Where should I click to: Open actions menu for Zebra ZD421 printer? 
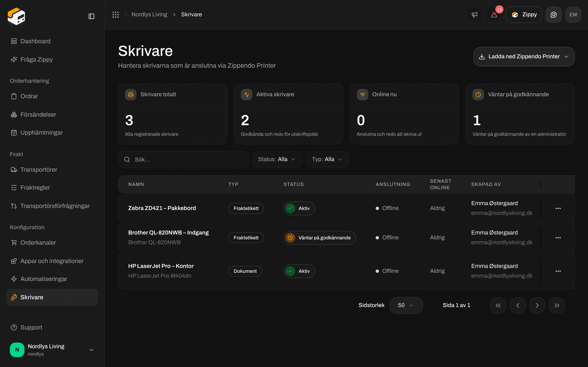[558, 208]
